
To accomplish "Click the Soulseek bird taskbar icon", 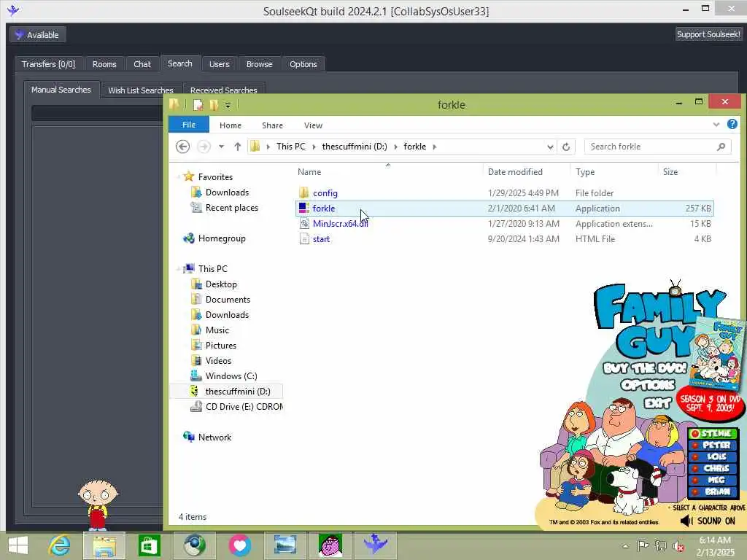I will point(376,545).
